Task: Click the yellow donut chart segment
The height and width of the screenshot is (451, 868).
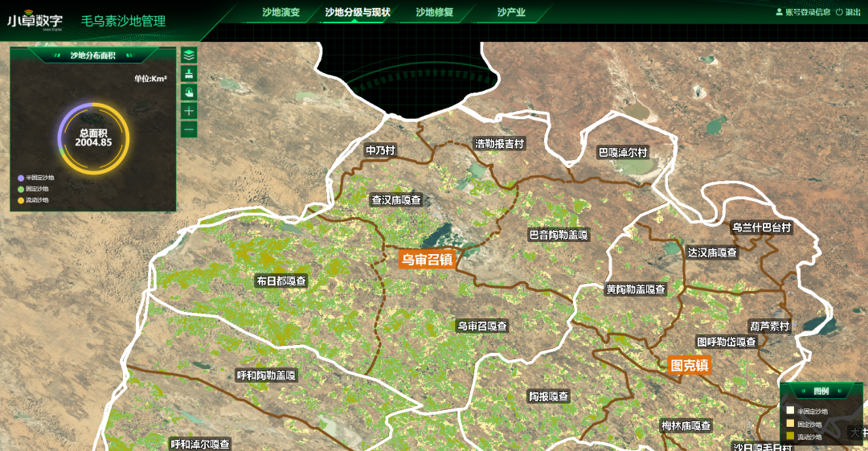Action: (126, 138)
